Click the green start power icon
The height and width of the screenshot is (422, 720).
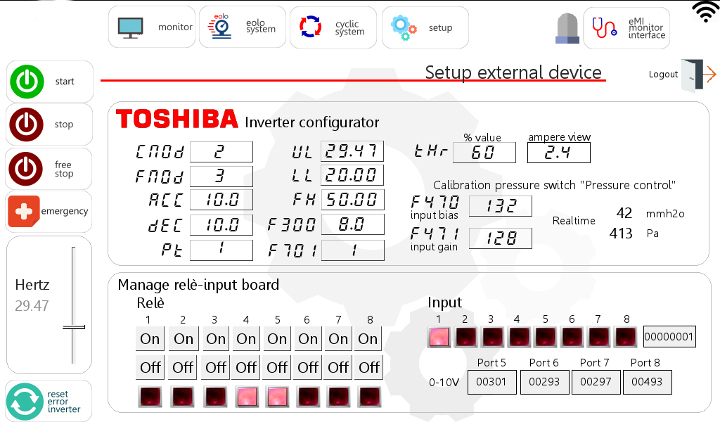[x=27, y=82]
